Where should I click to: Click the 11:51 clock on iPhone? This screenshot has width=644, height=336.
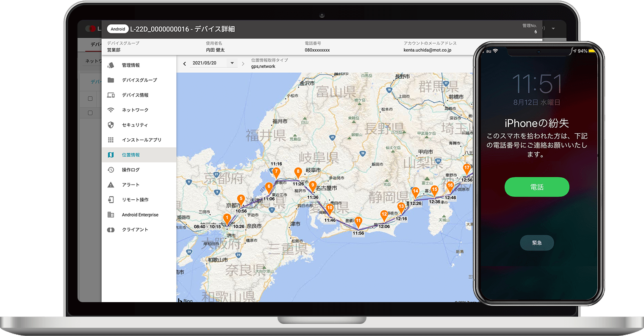tap(537, 84)
